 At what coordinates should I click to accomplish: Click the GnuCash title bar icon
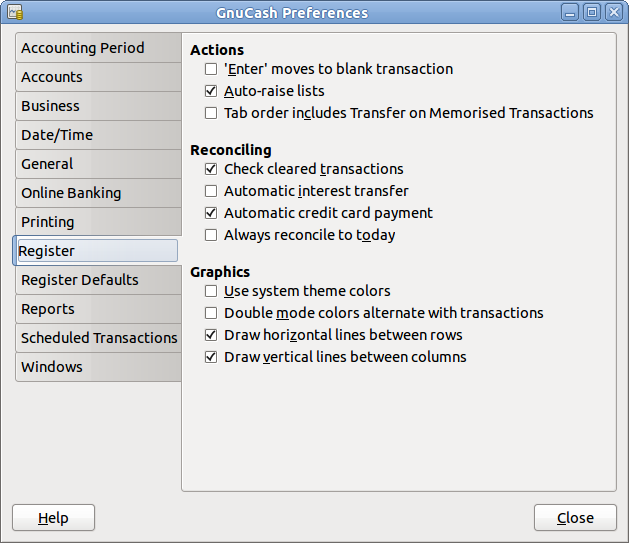point(15,12)
